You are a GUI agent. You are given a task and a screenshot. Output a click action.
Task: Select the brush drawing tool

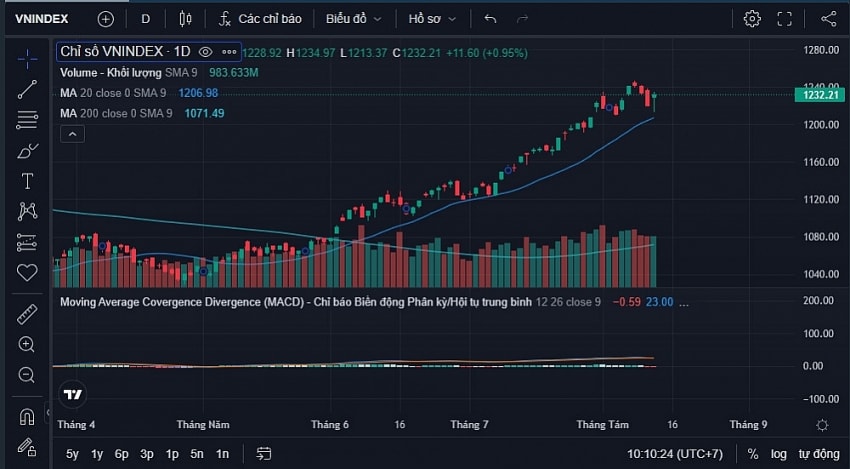point(27,150)
